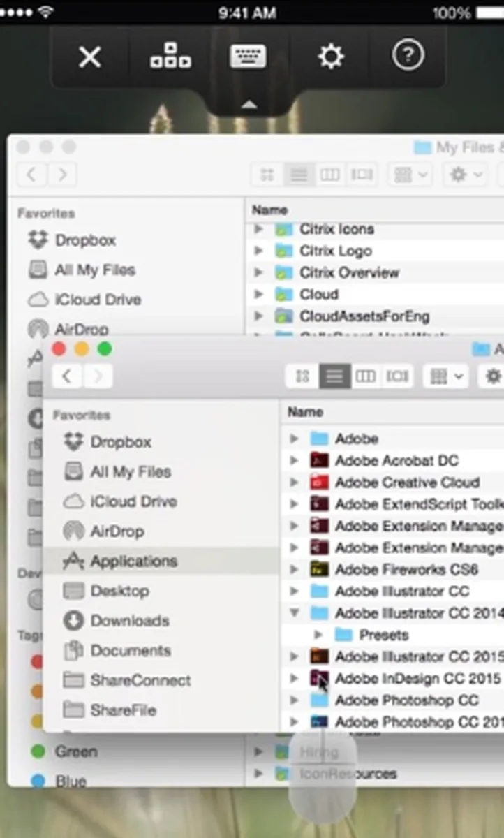The width and height of the screenshot is (504, 838).
Task: Switch rear Finder window to cover flow view
Action: pos(362,175)
